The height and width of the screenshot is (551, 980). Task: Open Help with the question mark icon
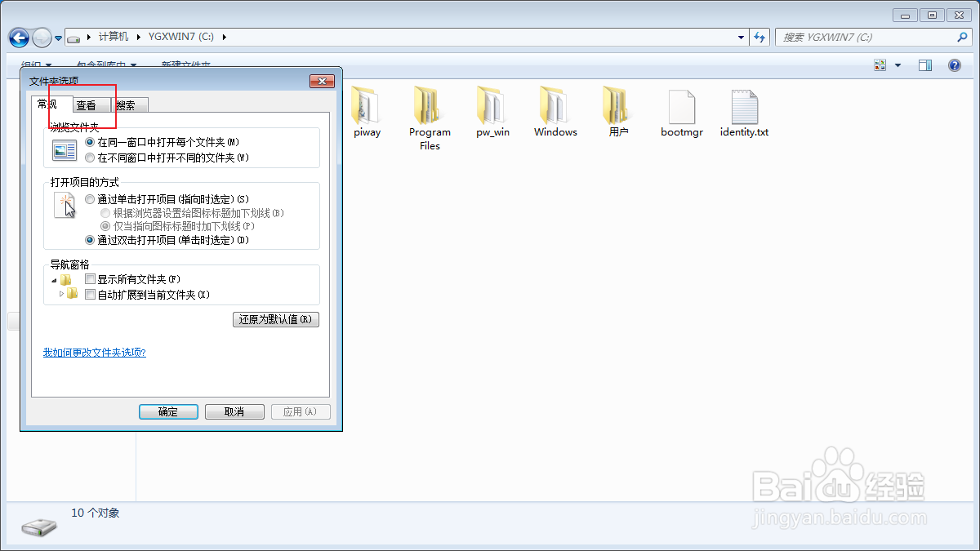pyautogui.click(x=955, y=65)
